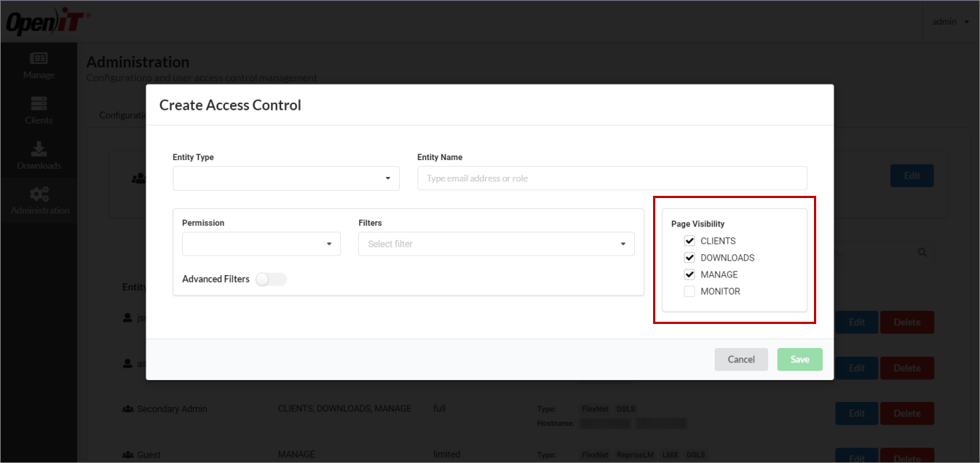The width and height of the screenshot is (980, 463).
Task: Click the Entity Name email input field
Action: point(612,178)
